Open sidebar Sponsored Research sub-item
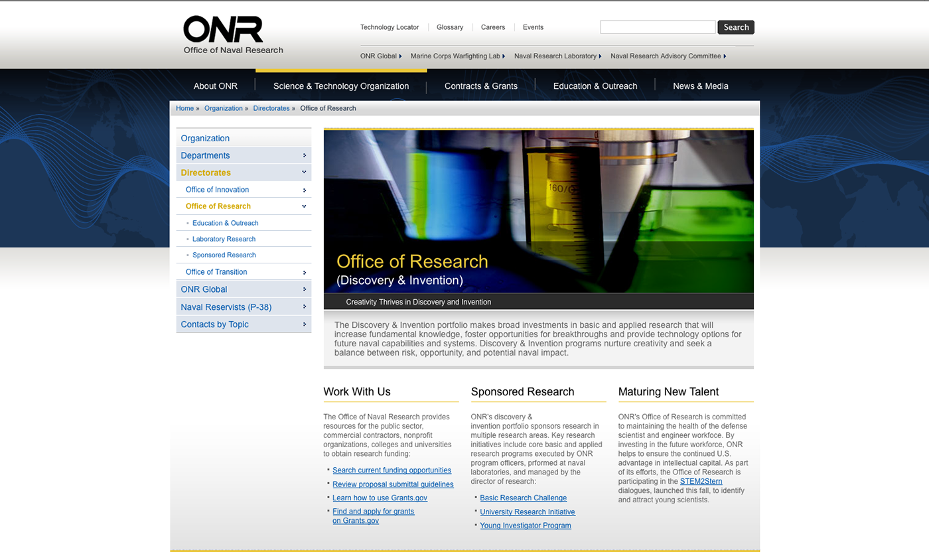 (x=224, y=255)
